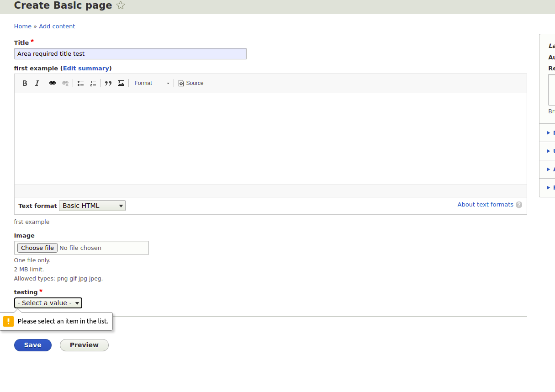The image size is (555, 392).
Task: Open the Format dropdown in the editor
Action: (x=151, y=83)
